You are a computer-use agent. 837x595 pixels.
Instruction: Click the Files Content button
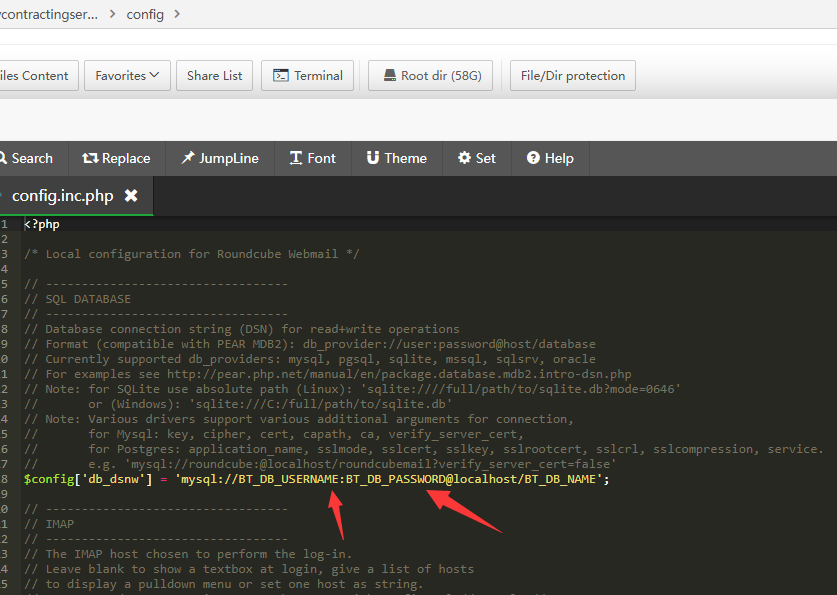[34, 76]
